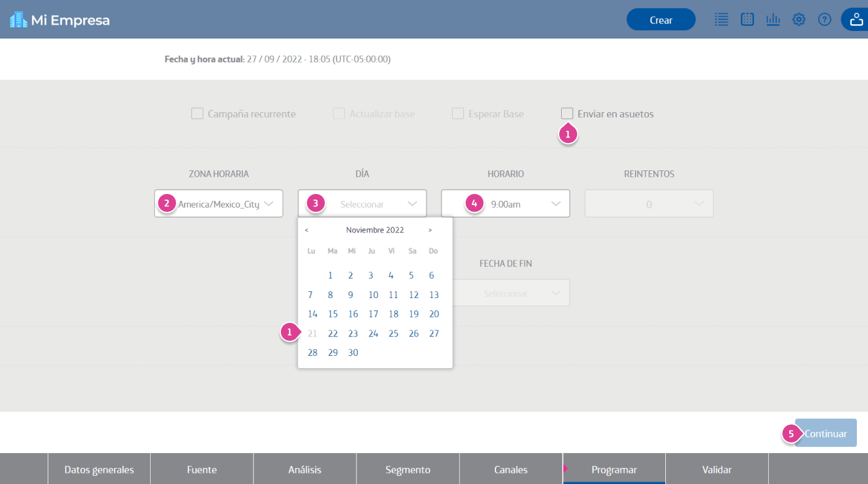Image resolution: width=868 pixels, height=484 pixels.
Task: Switch to Programar tab
Action: (x=614, y=469)
